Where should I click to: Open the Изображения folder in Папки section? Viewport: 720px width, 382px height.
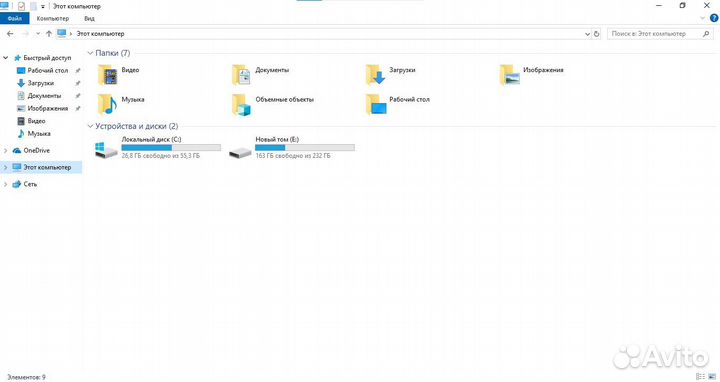531,75
